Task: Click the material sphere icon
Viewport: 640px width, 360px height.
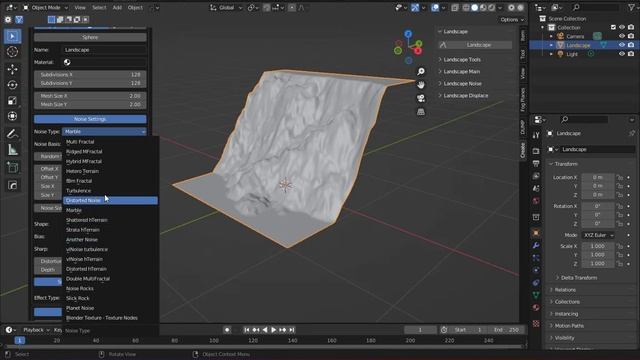Action: click(67, 62)
